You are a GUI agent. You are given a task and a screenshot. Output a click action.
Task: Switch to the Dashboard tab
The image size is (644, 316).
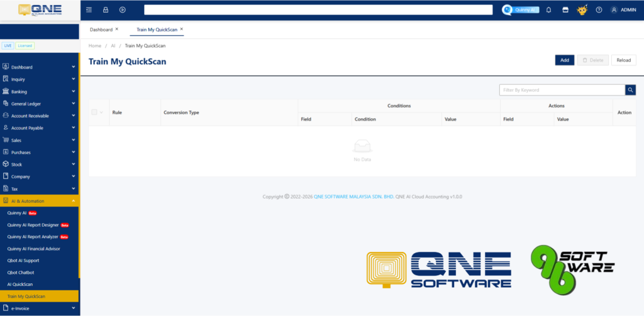point(101,30)
